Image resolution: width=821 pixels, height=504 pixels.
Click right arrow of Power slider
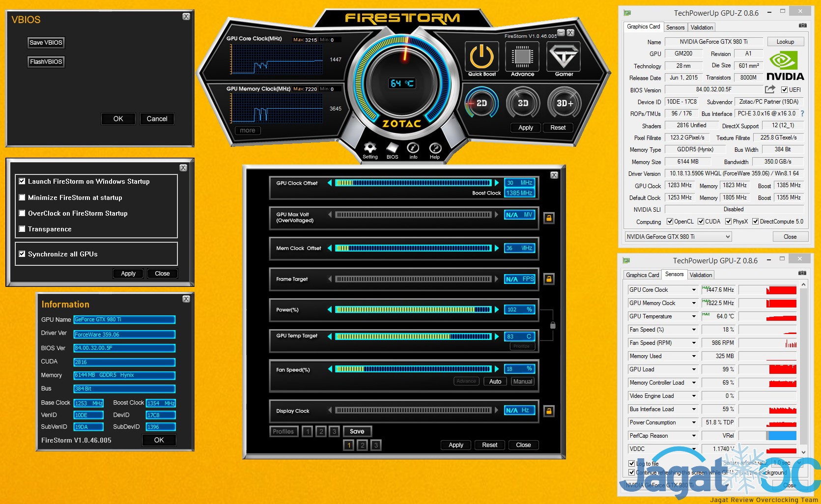(497, 309)
